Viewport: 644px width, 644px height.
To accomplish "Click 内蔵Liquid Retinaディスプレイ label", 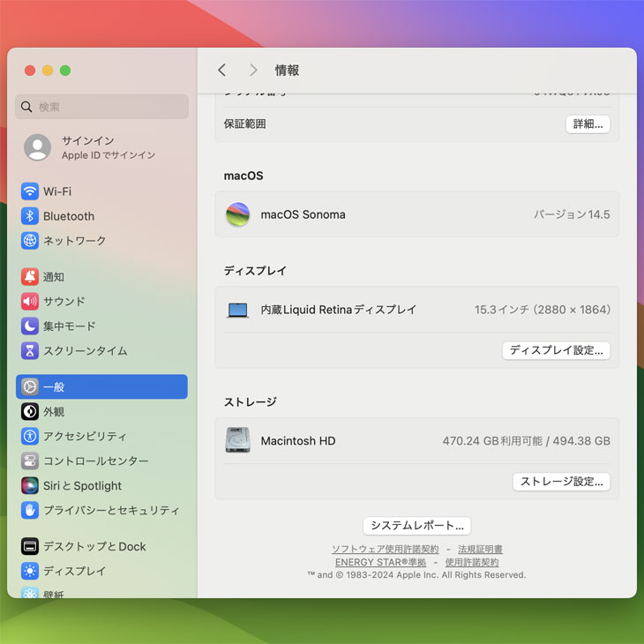I will click(339, 310).
